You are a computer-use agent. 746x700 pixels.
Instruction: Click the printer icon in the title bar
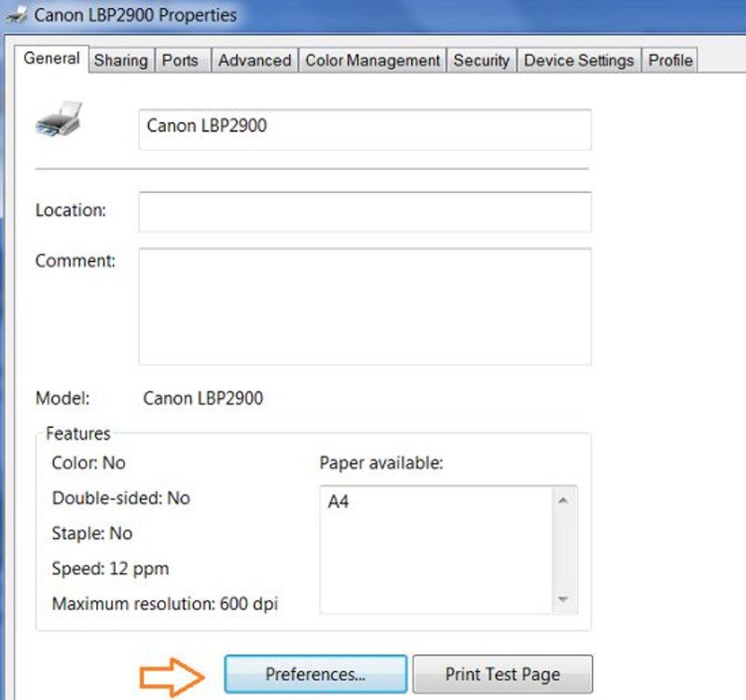pyautogui.click(x=16, y=15)
